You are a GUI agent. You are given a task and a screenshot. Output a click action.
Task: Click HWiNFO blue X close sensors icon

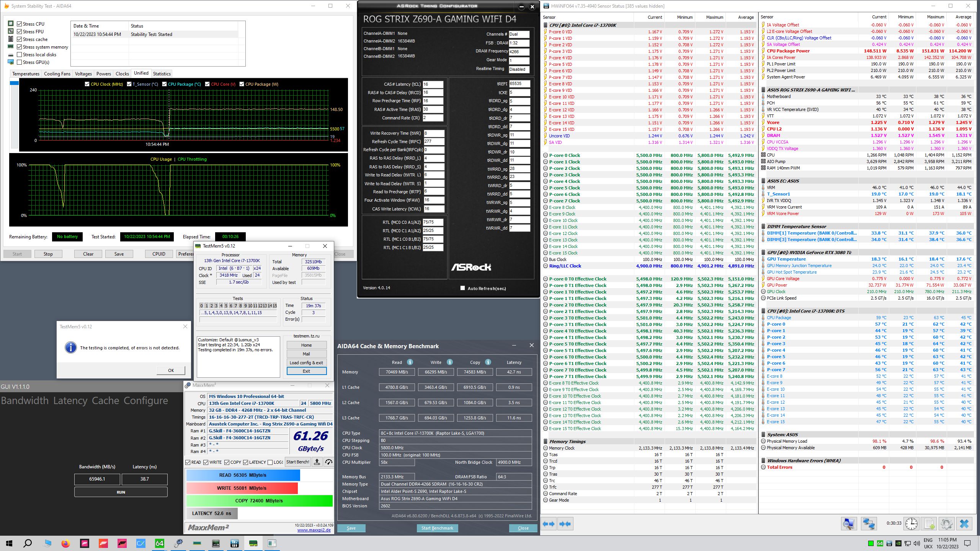(x=964, y=524)
